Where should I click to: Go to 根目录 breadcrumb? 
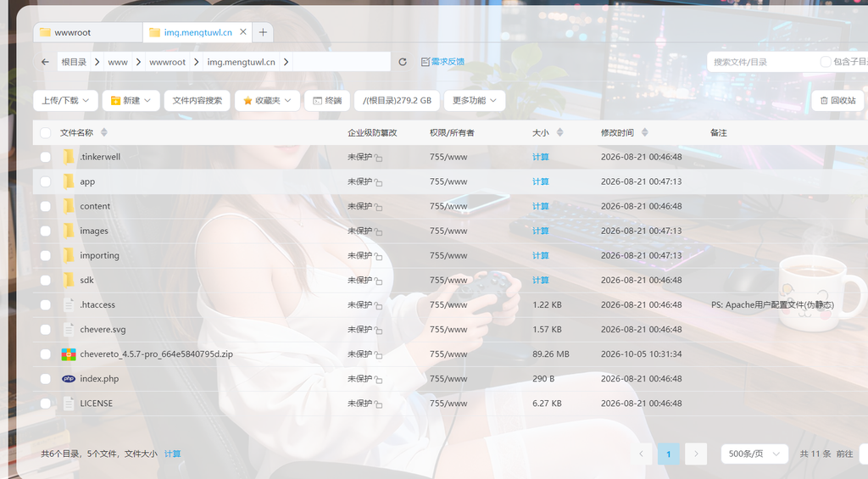(74, 62)
